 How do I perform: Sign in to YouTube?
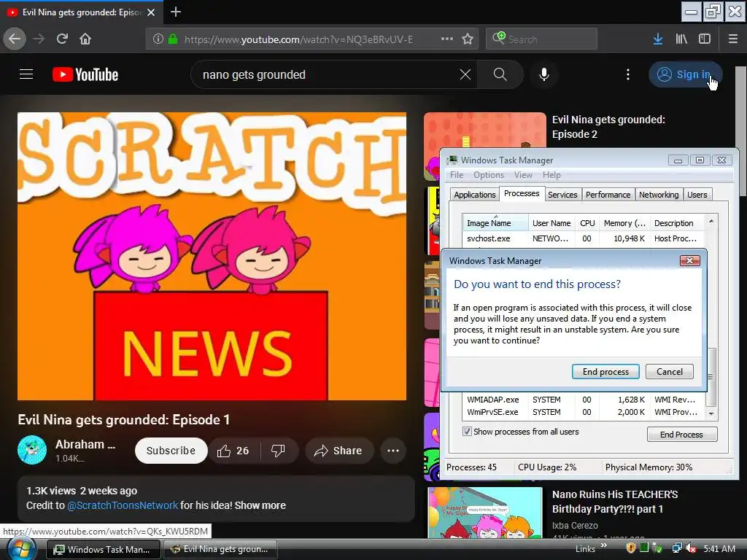[686, 74]
